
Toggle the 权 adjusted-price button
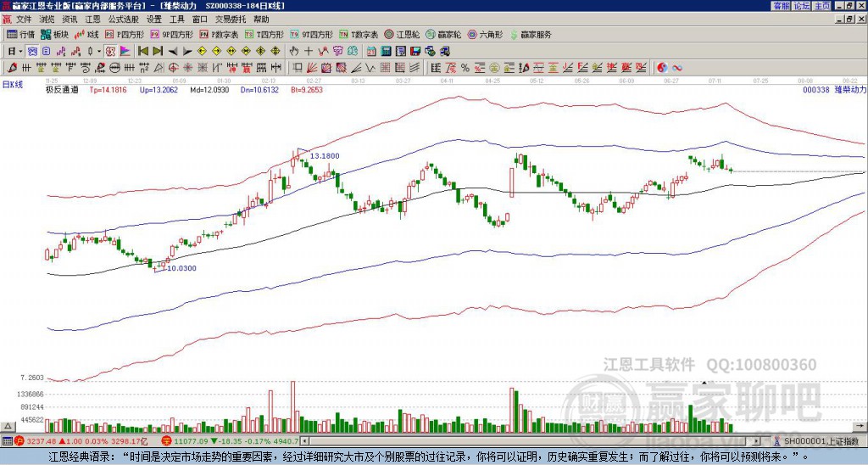[110, 51]
